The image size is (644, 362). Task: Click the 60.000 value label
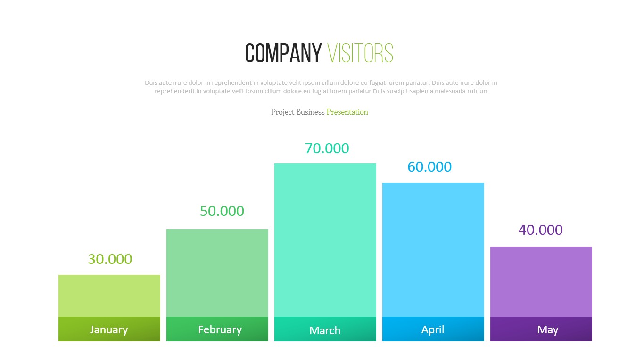coord(429,167)
